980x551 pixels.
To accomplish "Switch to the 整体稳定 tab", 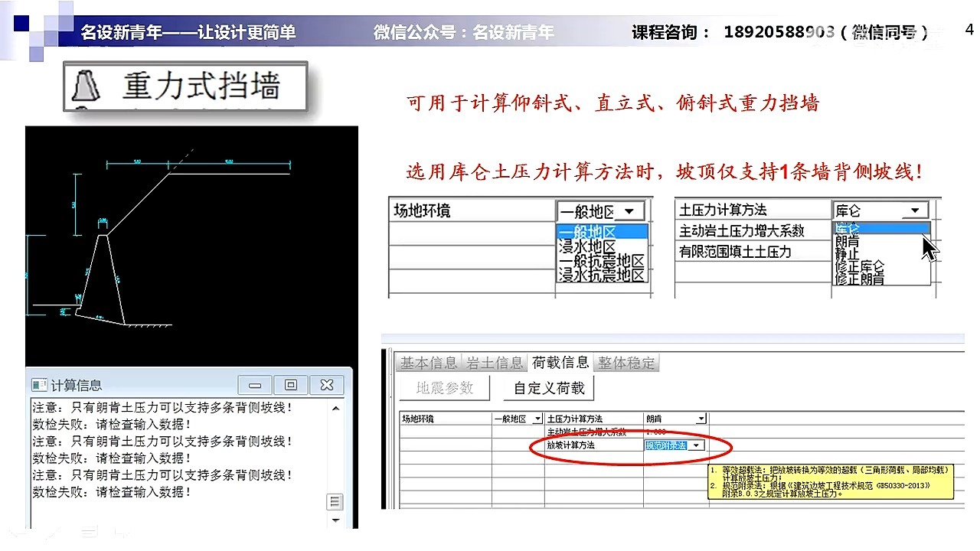I will [627, 363].
